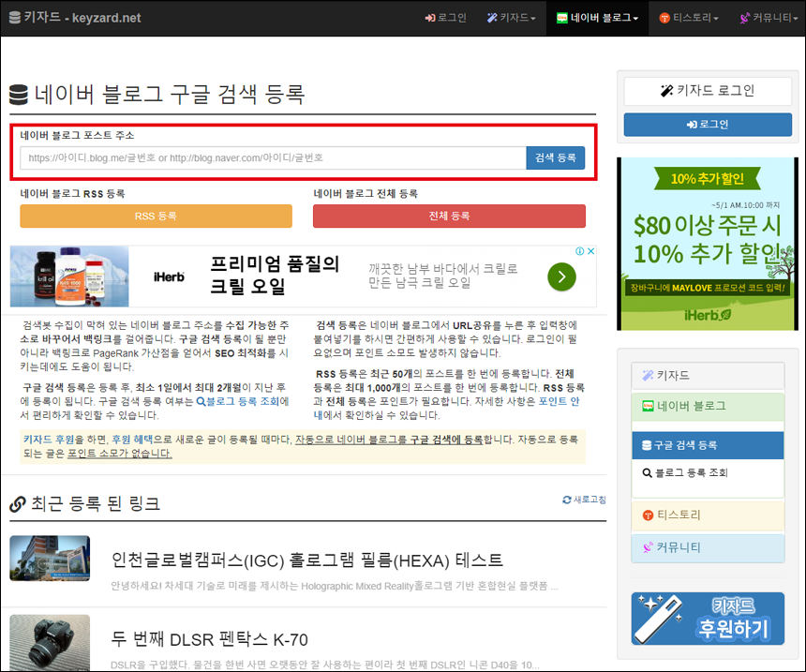Select 네이버 블로그 in the sidebar menu

[x=708, y=406]
